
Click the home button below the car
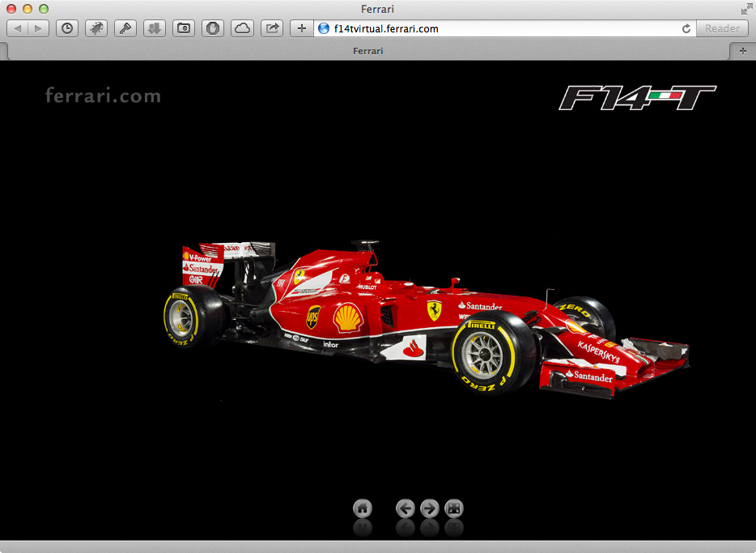pyautogui.click(x=363, y=508)
